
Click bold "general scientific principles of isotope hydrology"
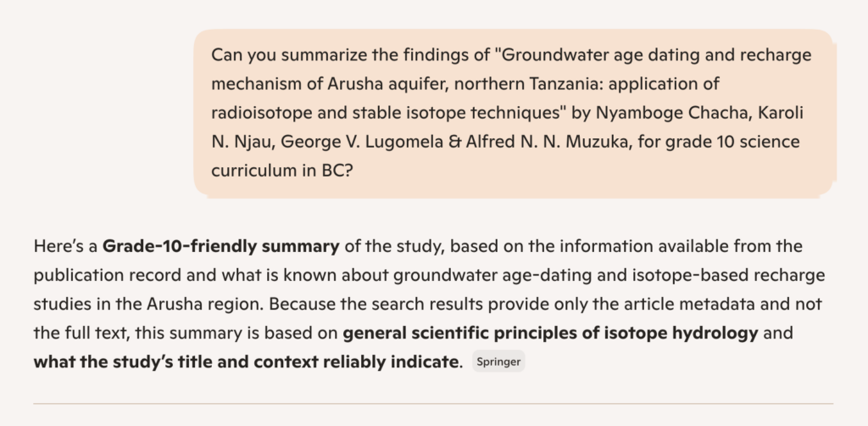coord(550,333)
